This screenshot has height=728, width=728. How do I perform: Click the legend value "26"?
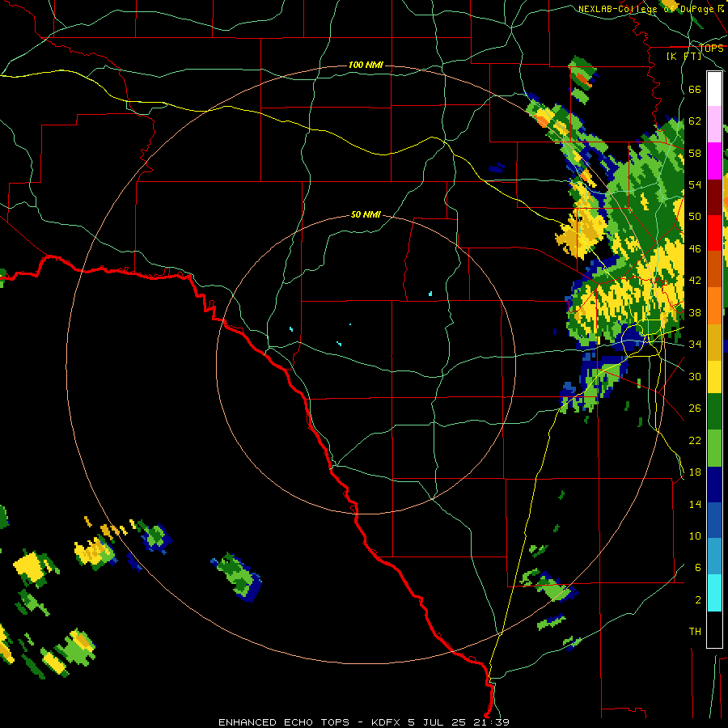pyautogui.click(x=695, y=408)
